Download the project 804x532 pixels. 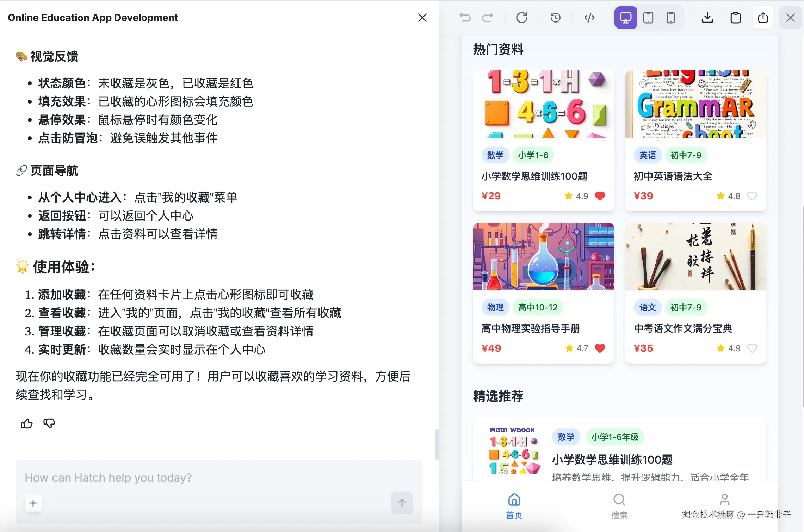[x=707, y=18]
